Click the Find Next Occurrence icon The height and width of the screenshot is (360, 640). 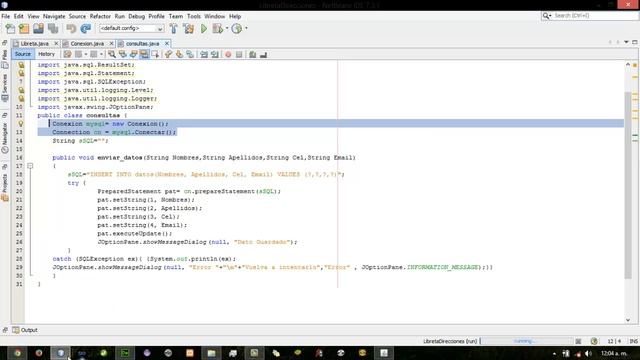pos(133,54)
